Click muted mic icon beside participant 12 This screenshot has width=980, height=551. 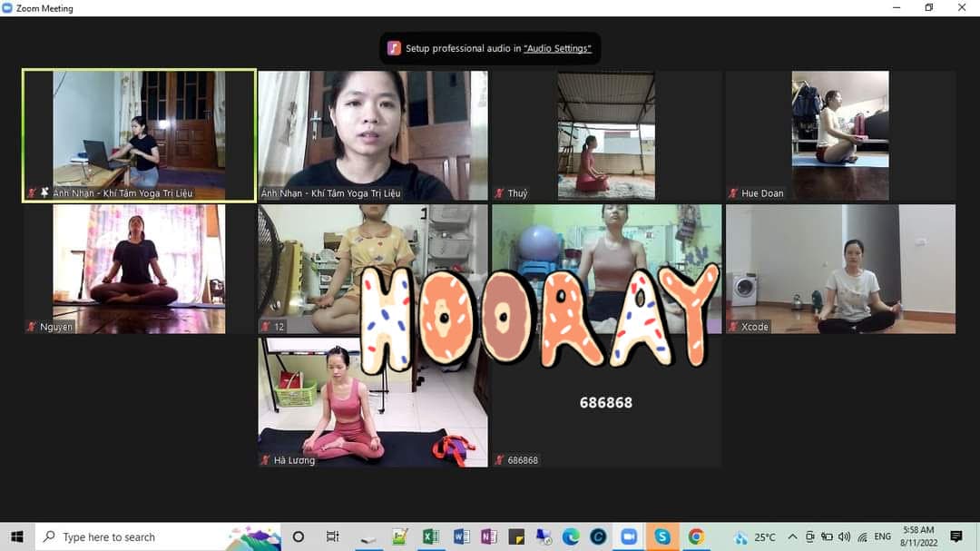266,327
